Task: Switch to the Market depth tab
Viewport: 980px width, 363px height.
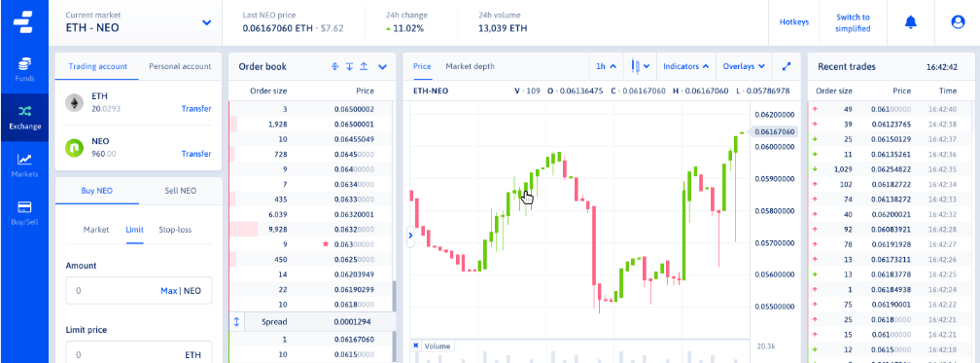Action: (x=470, y=66)
